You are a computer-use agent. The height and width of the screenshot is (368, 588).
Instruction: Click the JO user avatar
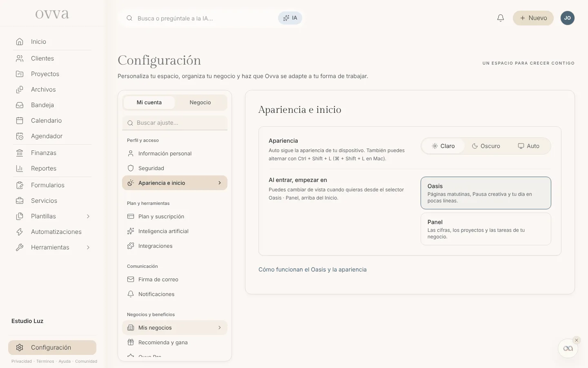pyautogui.click(x=568, y=18)
